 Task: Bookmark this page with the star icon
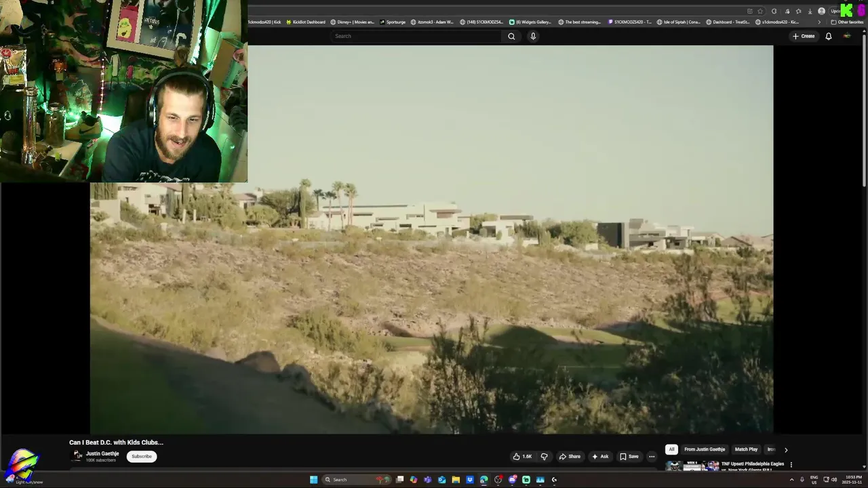coord(759,11)
